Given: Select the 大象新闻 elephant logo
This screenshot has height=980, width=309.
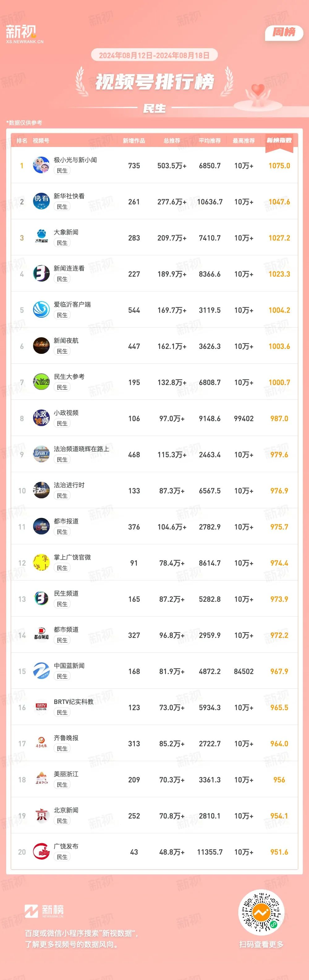Looking at the screenshot, I should pos(41,237).
